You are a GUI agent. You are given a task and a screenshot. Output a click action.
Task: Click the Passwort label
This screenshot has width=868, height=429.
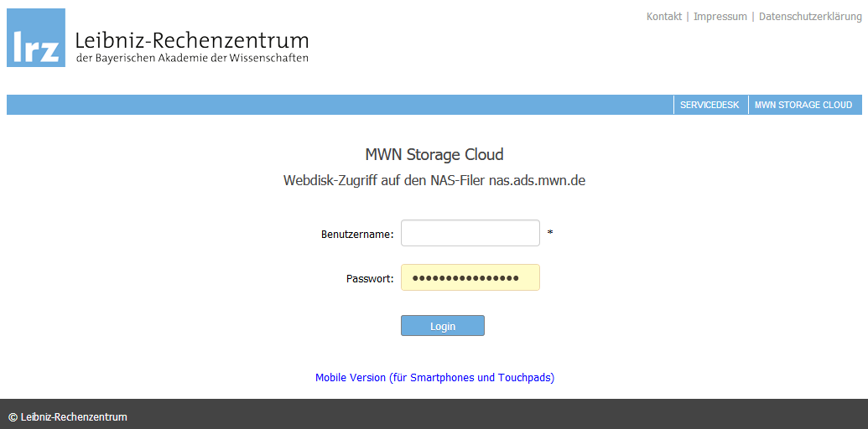pyautogui.click(x=369, y=279)
